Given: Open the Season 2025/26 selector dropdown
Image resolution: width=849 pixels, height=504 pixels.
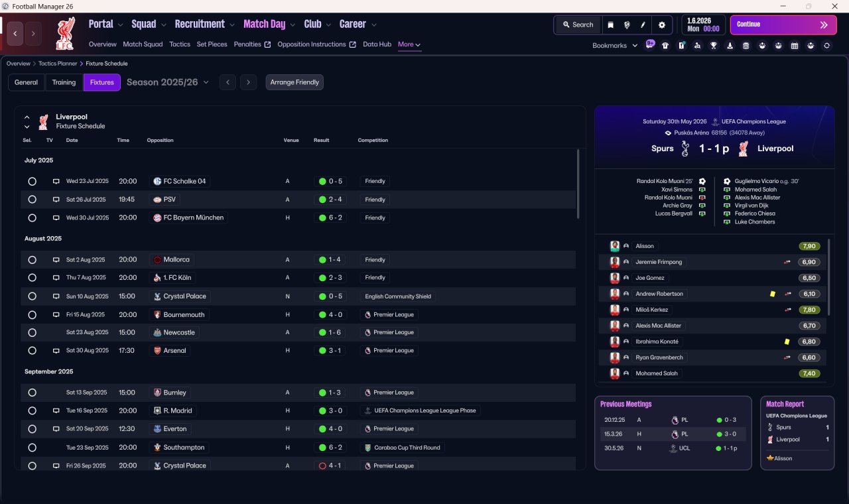Looking at the screenshot, I should pyautogui.click(x=168, y=82).
